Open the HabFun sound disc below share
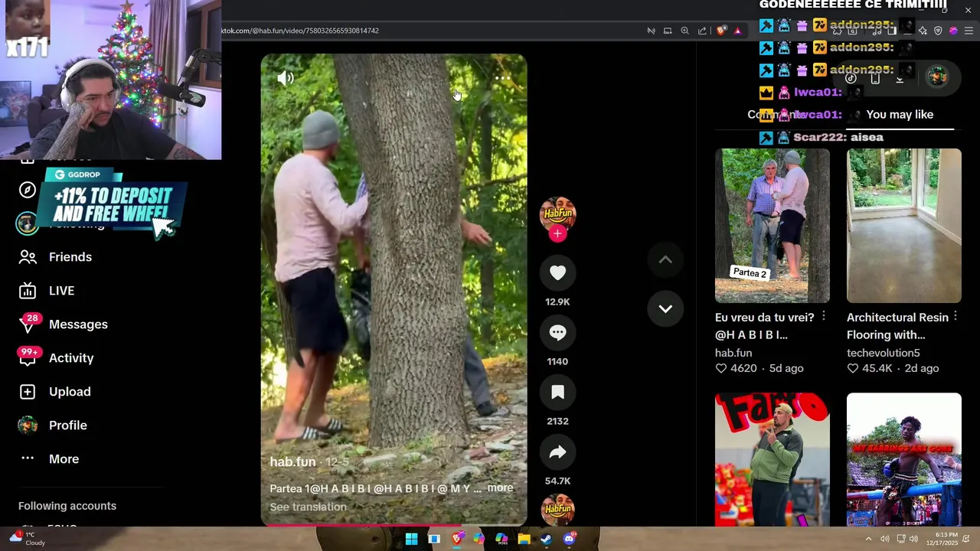Screen dimensions: 980x551 click(557, 510)
